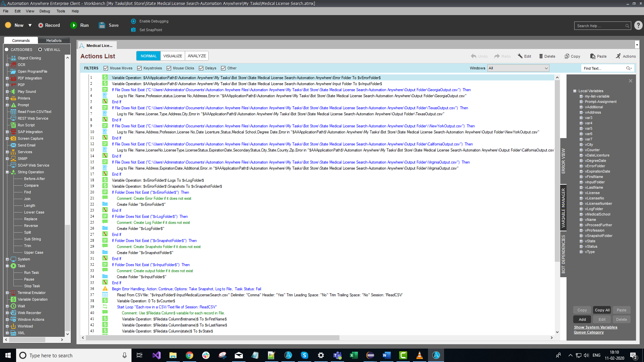Uncheck the Mouse Moves filter
The height and width of the screenshot is (362, 644).
(106, 68)
